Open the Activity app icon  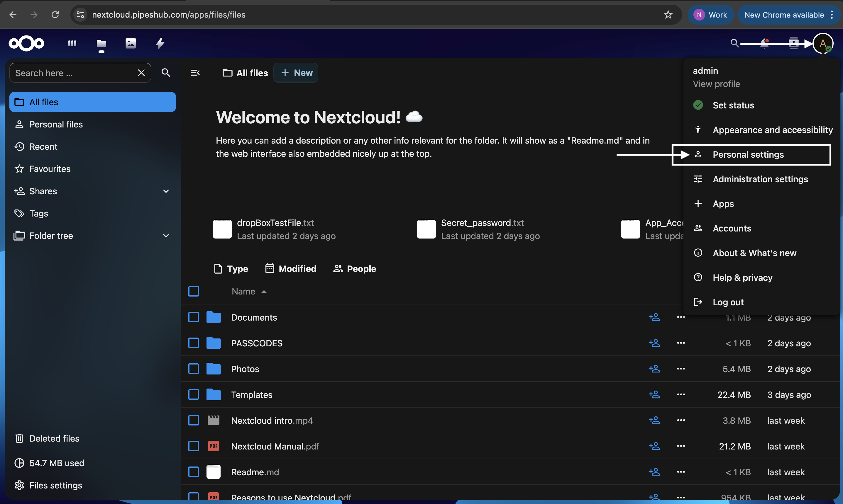point(160,43)
